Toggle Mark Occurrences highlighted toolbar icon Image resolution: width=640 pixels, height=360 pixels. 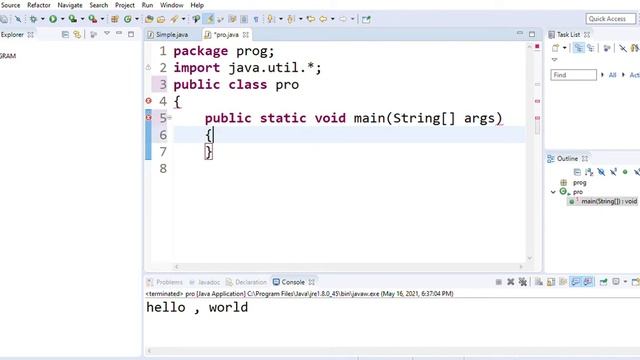(209, 19)
